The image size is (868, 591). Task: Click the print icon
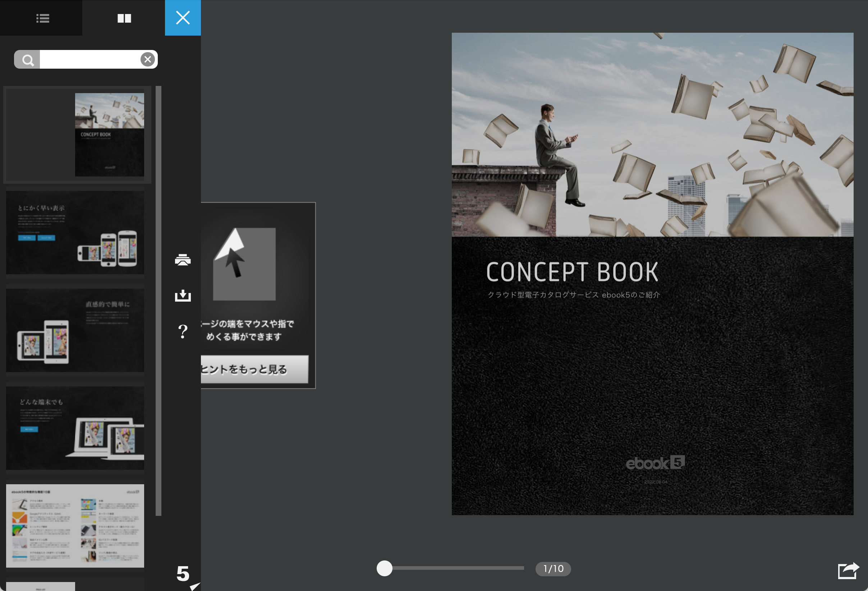pyautogui.click(x=183, y=260)
